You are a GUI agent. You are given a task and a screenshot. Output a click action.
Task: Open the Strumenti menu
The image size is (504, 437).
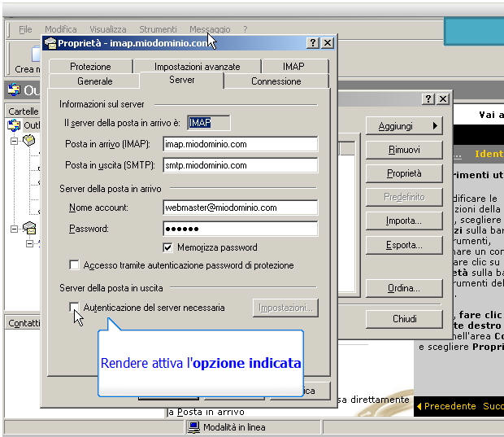pos(158,29)
